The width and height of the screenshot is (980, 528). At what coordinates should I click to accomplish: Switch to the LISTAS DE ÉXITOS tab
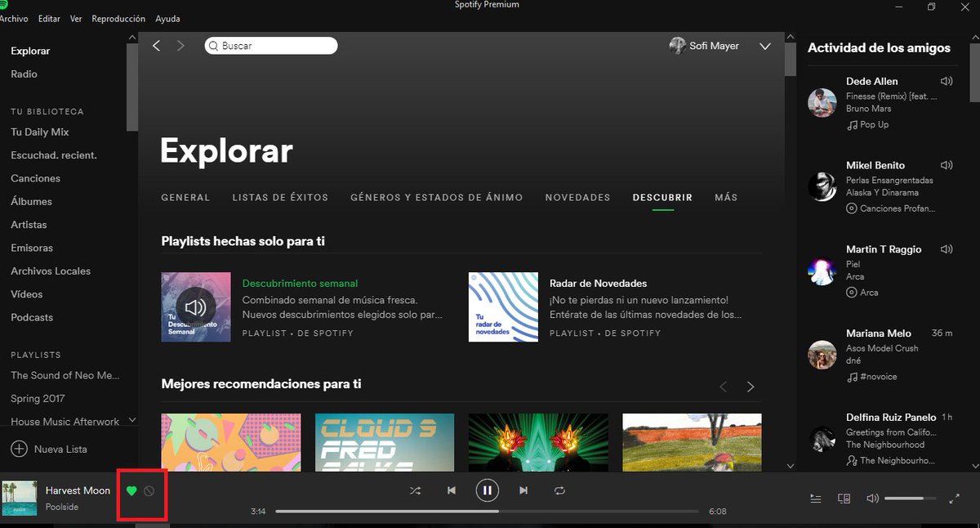pyautogui.click(x=280, y=198)
